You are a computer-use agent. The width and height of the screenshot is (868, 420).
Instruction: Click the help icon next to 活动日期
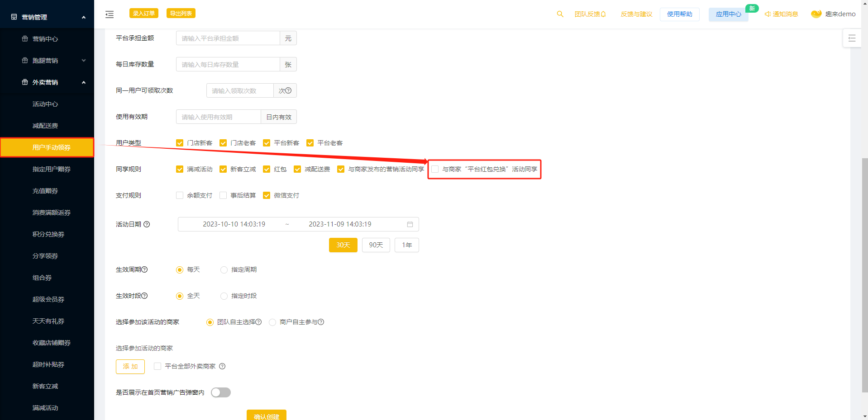tap(147, 224)
